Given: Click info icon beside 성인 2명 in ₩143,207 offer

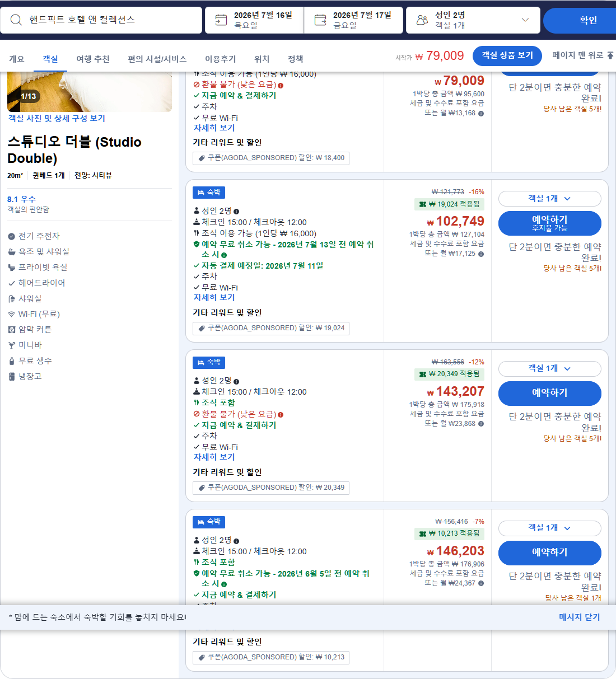Looking at the screenshot, I should coord(236,381).
